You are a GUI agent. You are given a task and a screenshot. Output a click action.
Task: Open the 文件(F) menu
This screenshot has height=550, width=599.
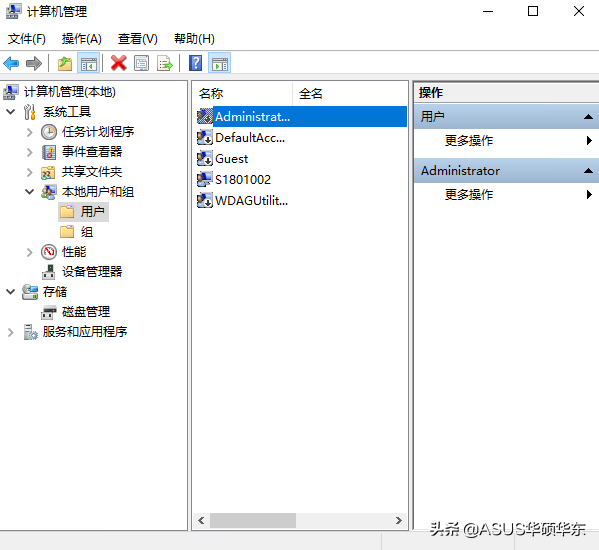tap(27, 39)
